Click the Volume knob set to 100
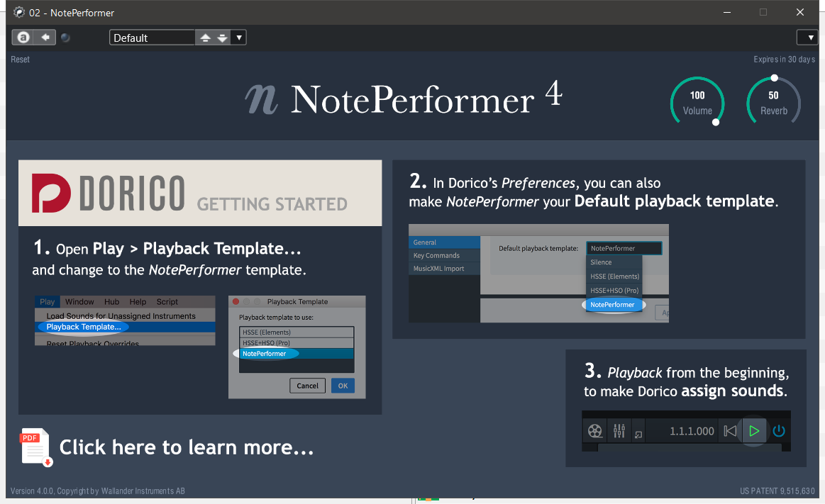This screenshot has height=504, width=825. (x=697, y=102)
